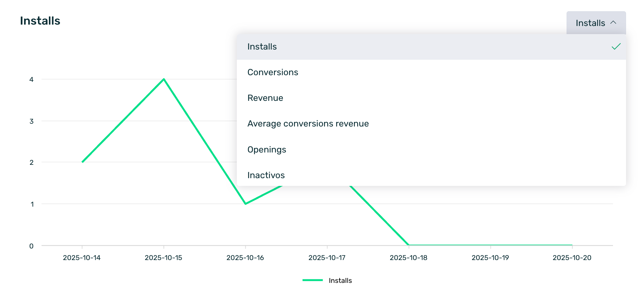The height and width of the screenshot is (298, 644).
Task: Click the 2025-10-19 x-axis date label
Action: pyautogui.click(x=490, y=258)
